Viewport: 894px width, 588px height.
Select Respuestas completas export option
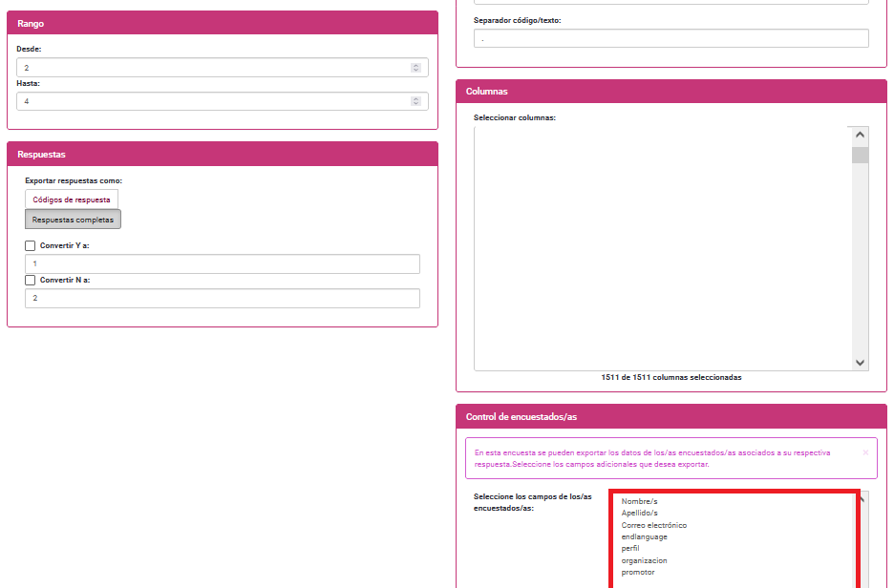tap(73, 220)
